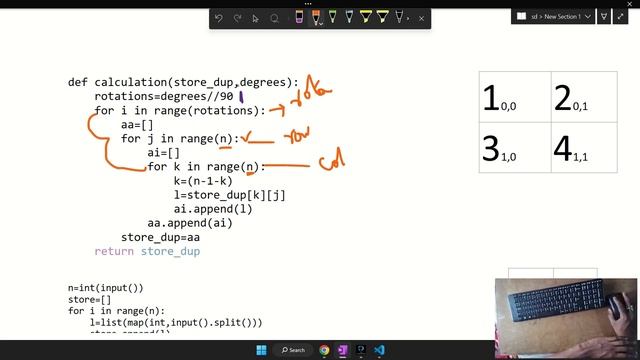Select the green pen
Viewport: 640px width, 360px height.
pyautogui.click(x=333, y=17)
